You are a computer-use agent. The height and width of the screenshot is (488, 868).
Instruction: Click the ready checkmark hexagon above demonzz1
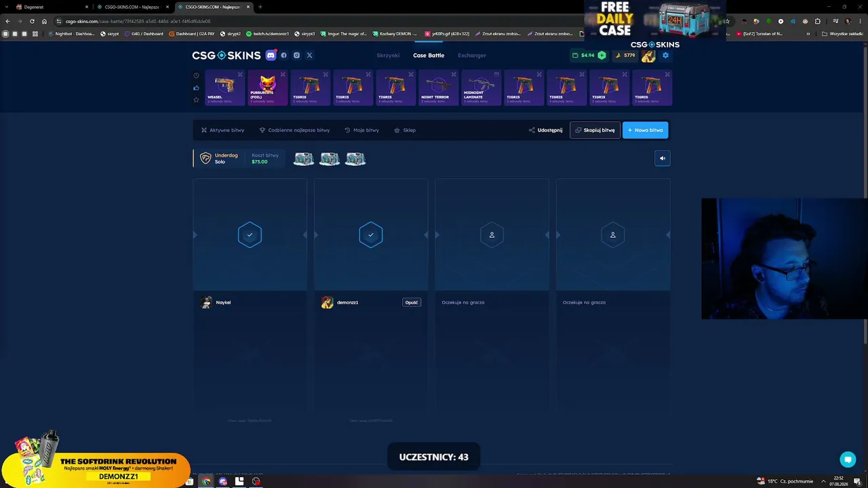[x=371, y=235]
